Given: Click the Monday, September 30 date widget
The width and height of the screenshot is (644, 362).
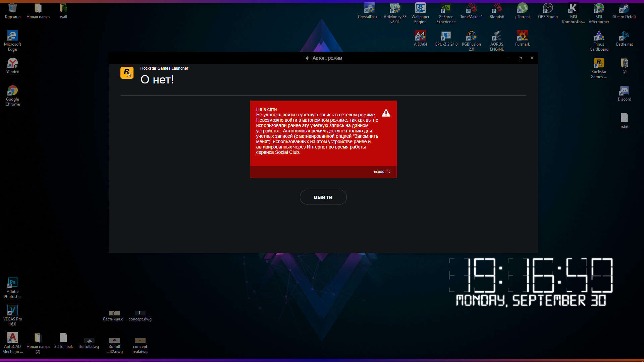Looking at the screenshot, I should (531, 301).
